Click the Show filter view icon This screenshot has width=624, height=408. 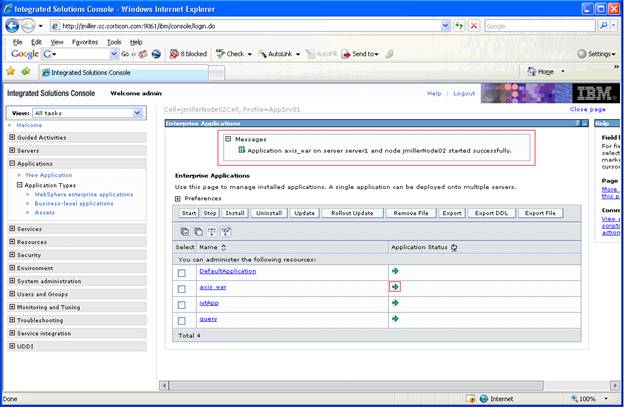212,231
